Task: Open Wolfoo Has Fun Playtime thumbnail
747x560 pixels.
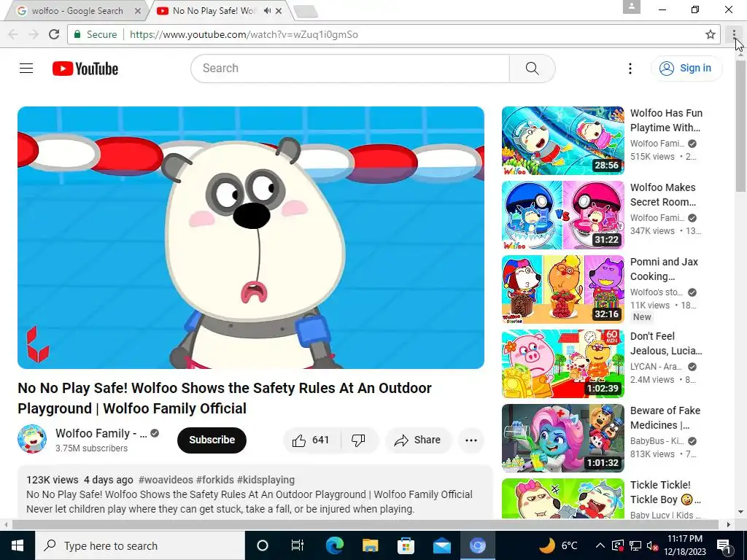Action: click(x=562, y=141)
